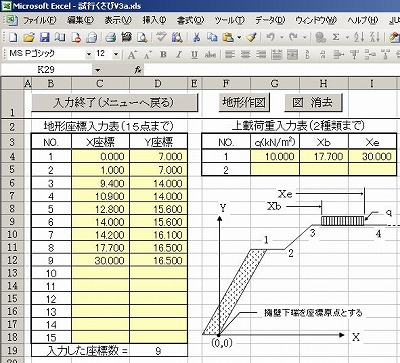Cut selection with the scissors icon
This screenshot has width=400, height=363.
pyautogui.click(x=197, y=37)
